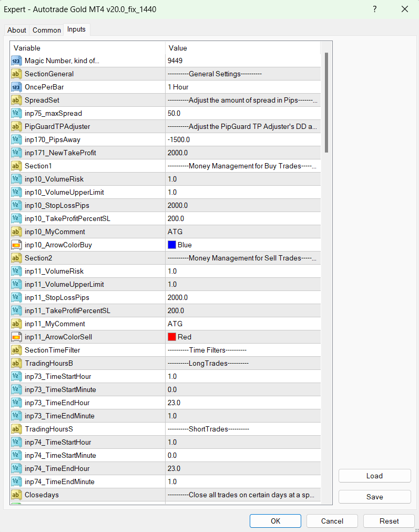419x532 pixels.
Task: Click the color icon beside inp10_ArrowColorBuy
Action: [16, 245]
